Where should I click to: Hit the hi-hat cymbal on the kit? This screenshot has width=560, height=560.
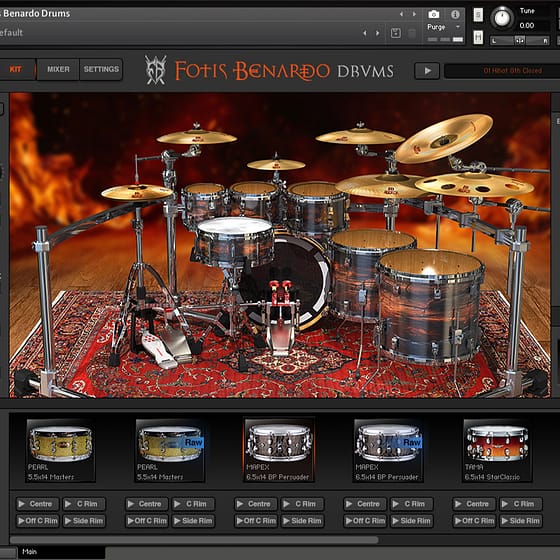pyautogui.click(x=137, y=192)
